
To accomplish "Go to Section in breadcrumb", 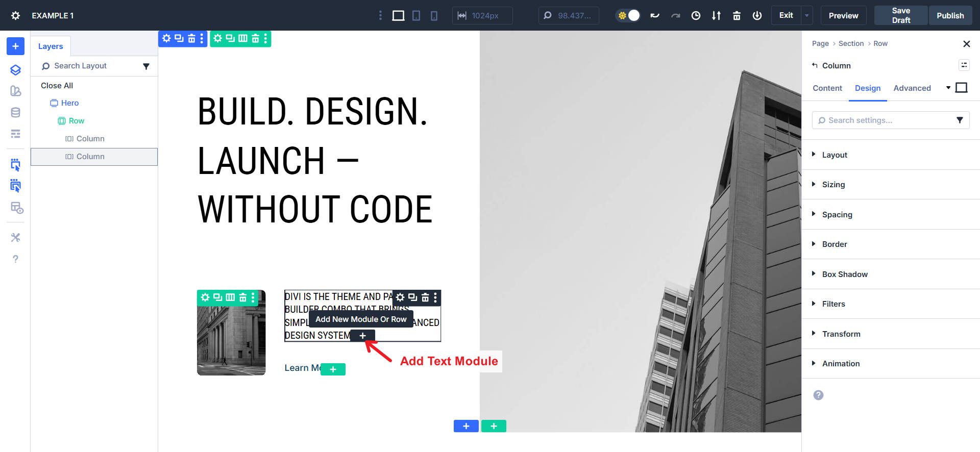I will [x=851, y=43].
